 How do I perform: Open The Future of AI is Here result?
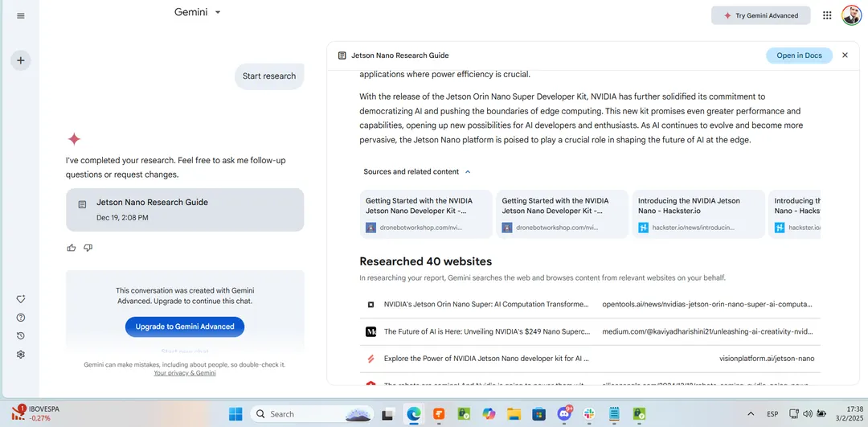[x=487, y=332]
